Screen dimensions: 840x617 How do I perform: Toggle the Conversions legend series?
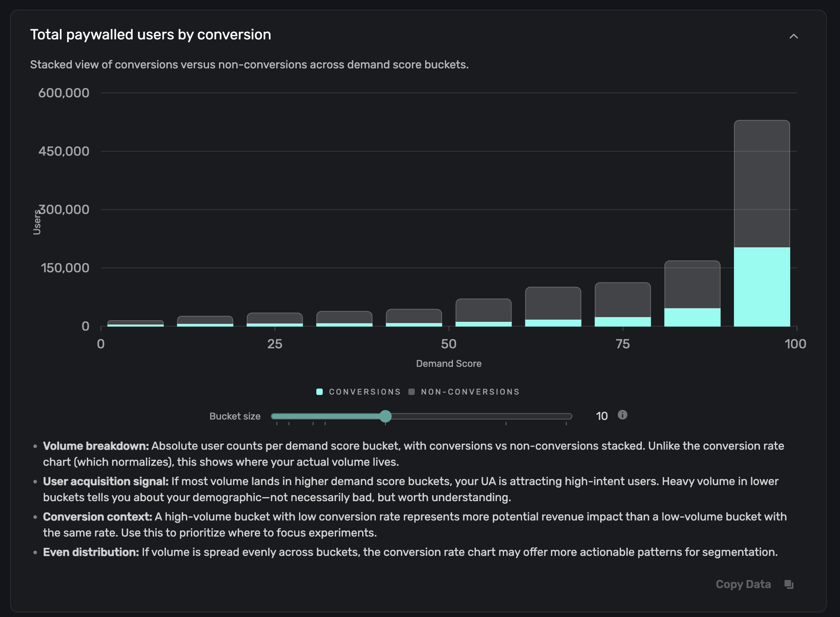click(x=365, y=392)
